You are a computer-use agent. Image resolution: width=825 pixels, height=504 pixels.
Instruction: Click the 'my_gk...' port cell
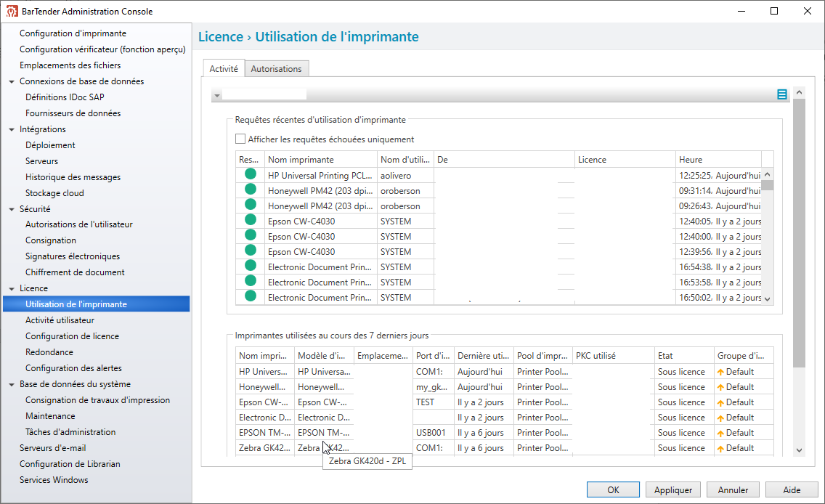click(431, 386)
